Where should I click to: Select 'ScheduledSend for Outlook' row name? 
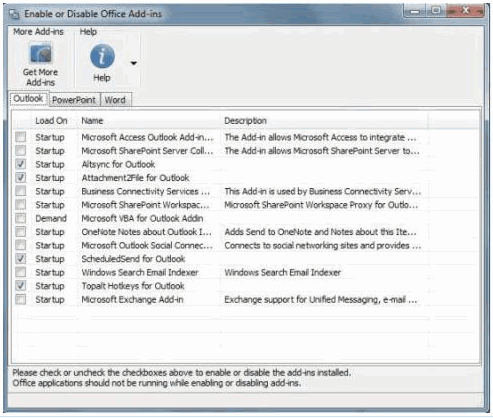[133, 259]
